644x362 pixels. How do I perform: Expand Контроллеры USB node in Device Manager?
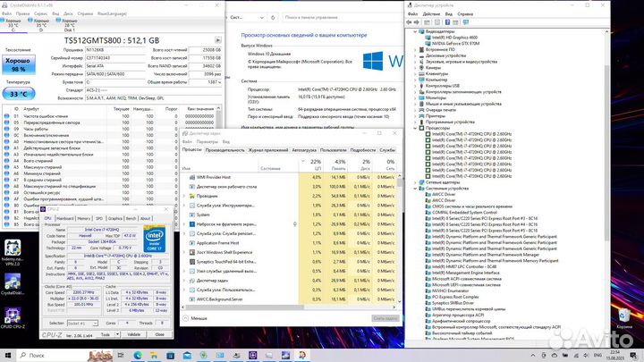point(415,86)
